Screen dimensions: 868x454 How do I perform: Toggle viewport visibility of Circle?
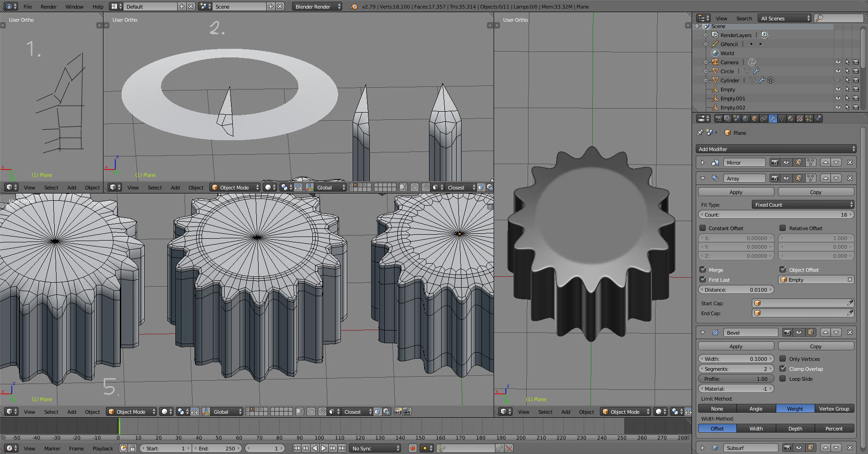coord(838,71)
